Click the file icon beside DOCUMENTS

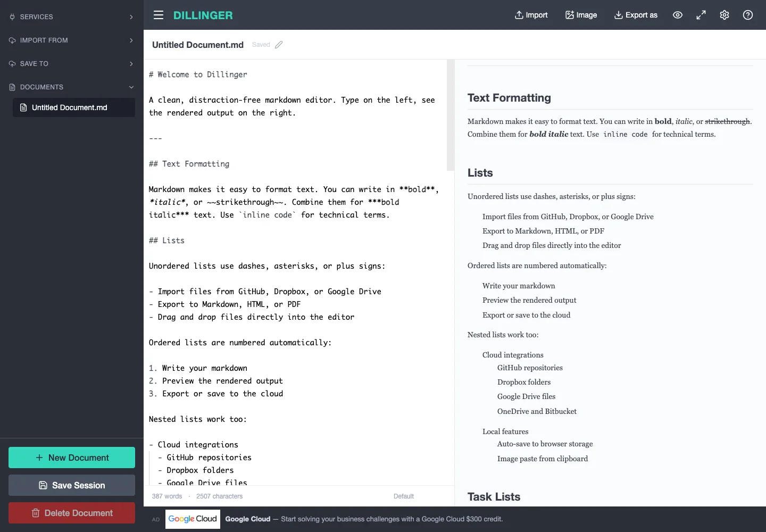[x=12, y=87]
